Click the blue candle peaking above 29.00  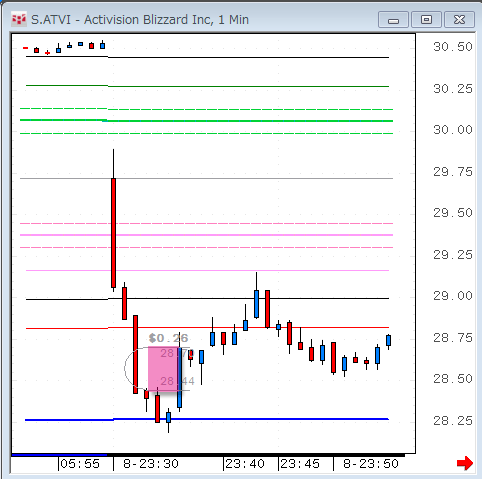coord(256,304)
